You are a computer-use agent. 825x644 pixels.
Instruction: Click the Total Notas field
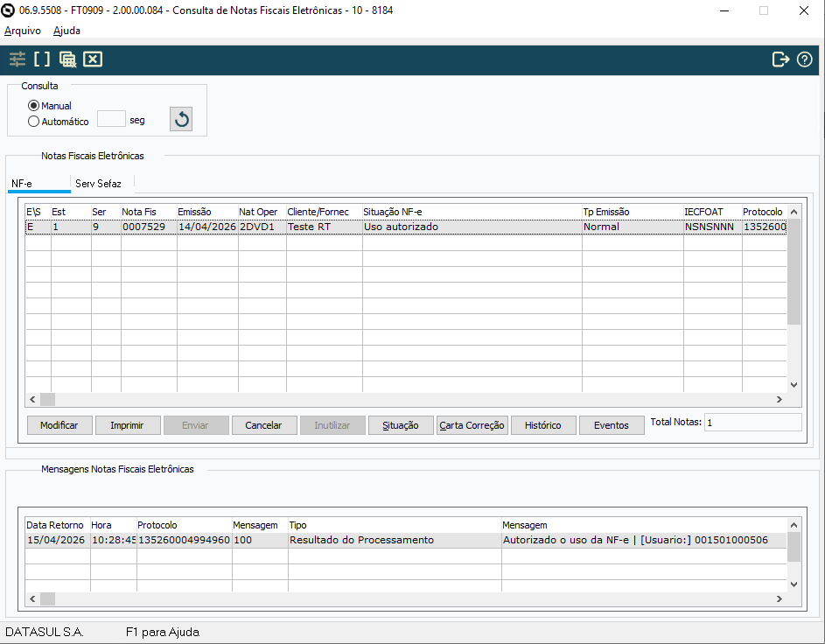pyautogui.click(x=753, y=423)
